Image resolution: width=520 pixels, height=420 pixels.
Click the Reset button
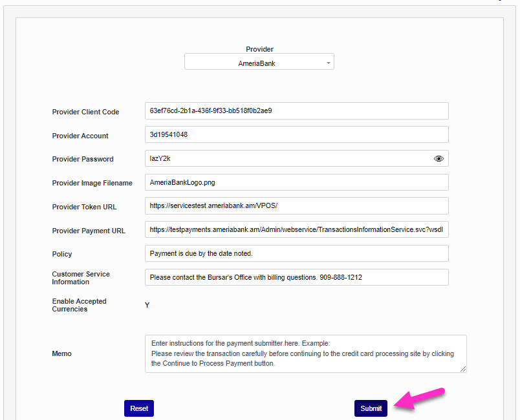tap(139, 408)
